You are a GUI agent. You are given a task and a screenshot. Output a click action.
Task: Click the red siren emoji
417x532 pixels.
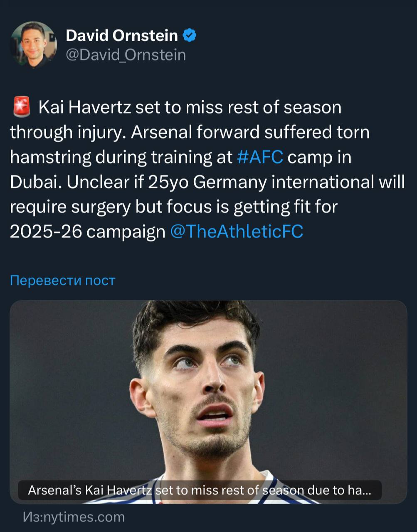click(22, 107)
